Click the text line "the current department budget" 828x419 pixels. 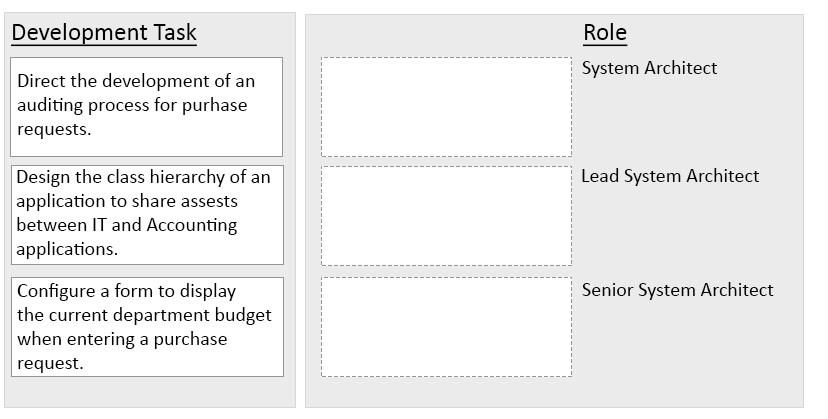144,315
